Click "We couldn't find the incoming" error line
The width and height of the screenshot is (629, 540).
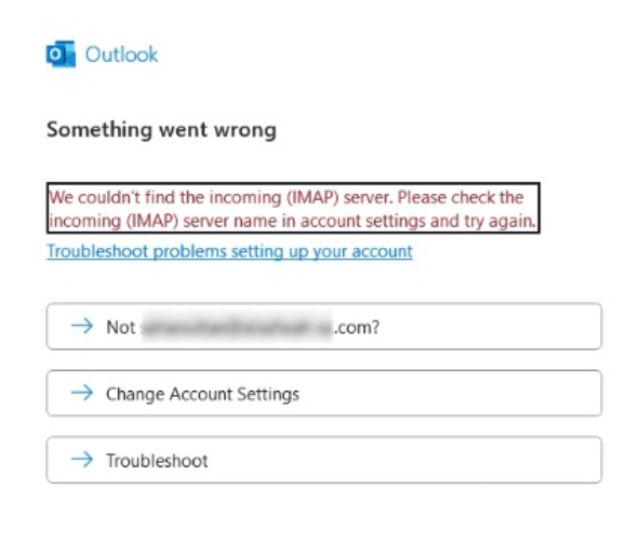click(165, 197)
